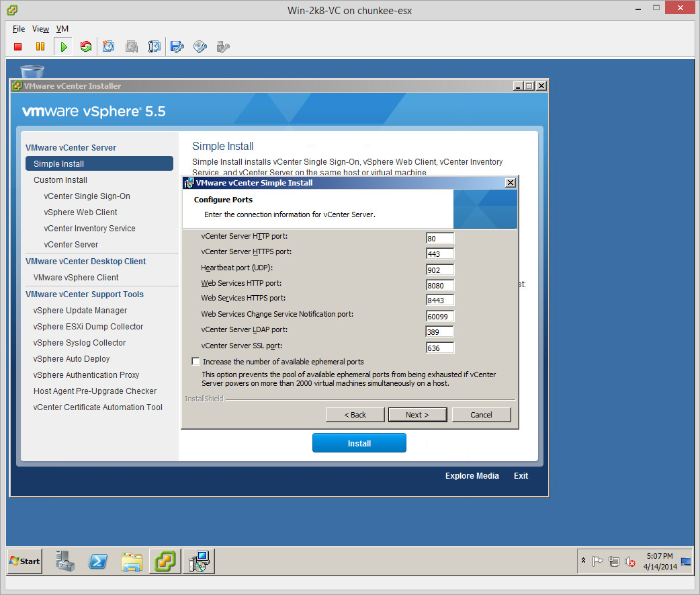Click the red Power Off VM button
The image size is (700, 595).
tap(18, 46)
